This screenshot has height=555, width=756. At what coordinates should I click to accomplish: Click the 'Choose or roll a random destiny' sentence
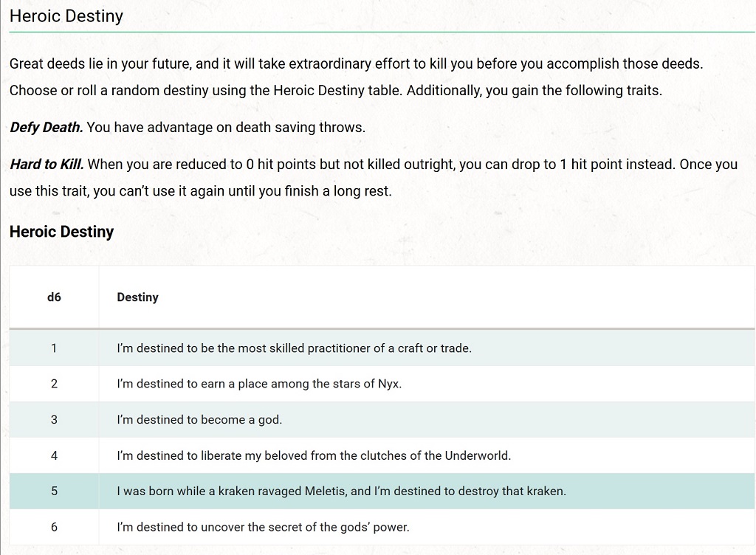pyautogui.click(x=206, y=91)
